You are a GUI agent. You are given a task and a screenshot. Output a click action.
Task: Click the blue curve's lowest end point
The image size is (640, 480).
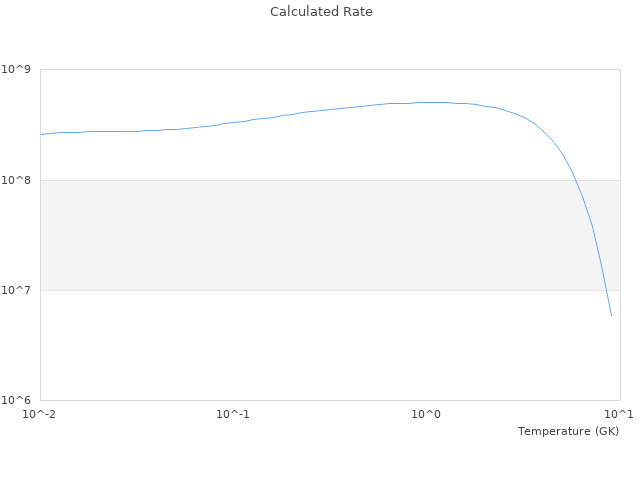(x=611, y=316)
